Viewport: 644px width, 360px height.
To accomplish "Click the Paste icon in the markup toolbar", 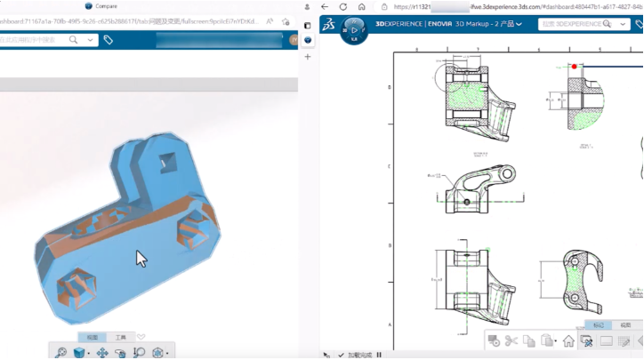I will [x=547, y=340].
